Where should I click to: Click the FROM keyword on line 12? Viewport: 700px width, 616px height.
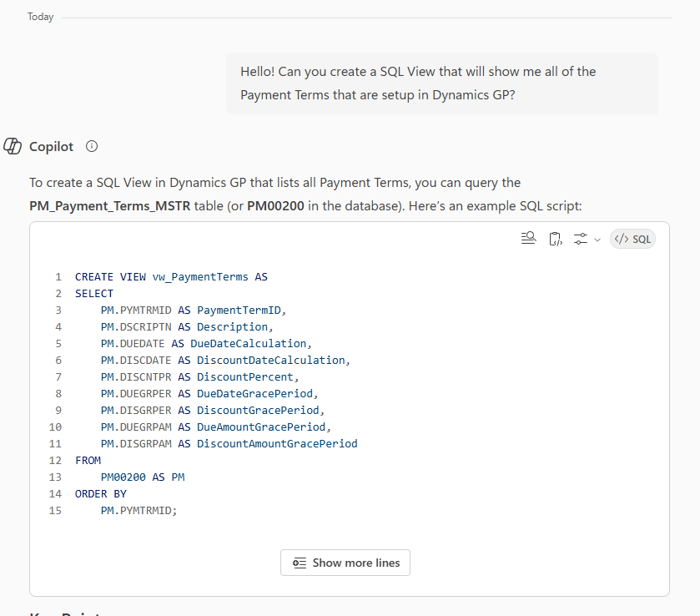click(x=88, y=461)
